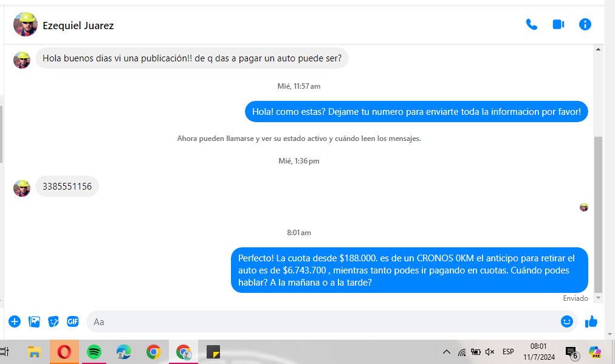Start a video call in the chat

558,25
